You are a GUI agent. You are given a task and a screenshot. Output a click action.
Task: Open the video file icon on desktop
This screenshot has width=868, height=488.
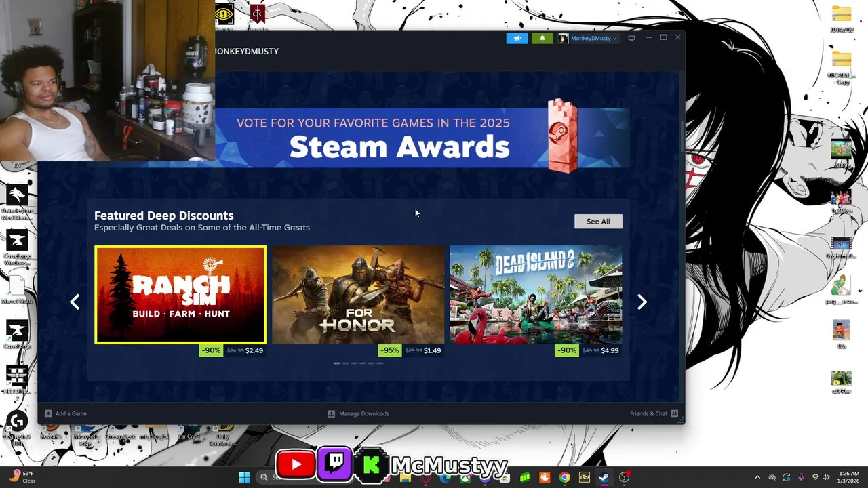point(842,247)
